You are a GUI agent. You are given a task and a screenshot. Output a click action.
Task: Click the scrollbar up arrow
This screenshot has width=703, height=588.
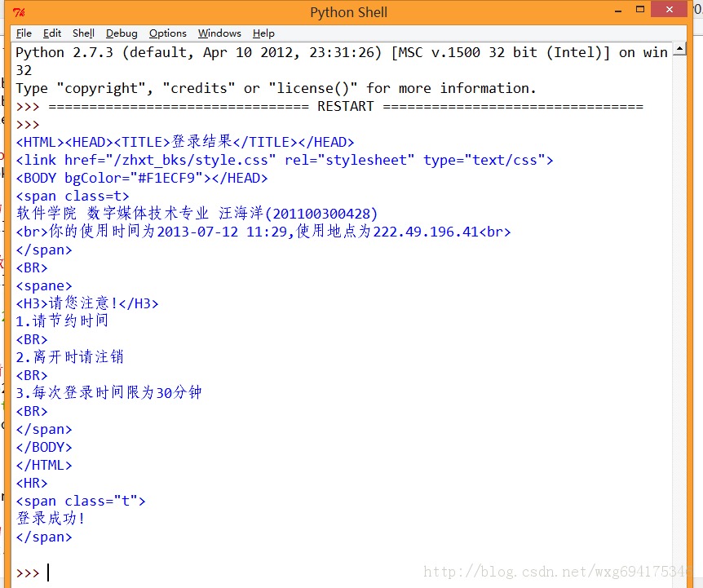click(679, 49)
